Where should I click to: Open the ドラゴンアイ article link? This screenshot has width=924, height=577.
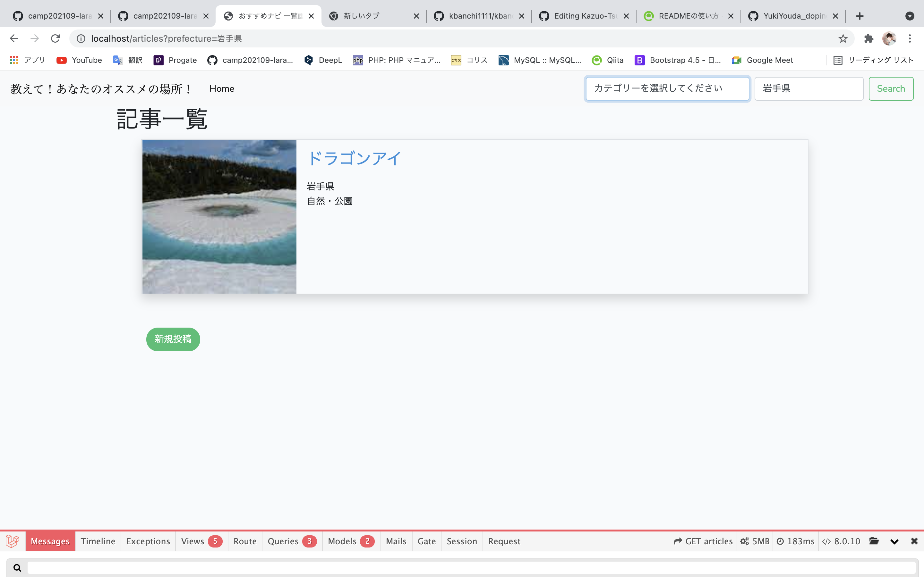coord(354,158)
